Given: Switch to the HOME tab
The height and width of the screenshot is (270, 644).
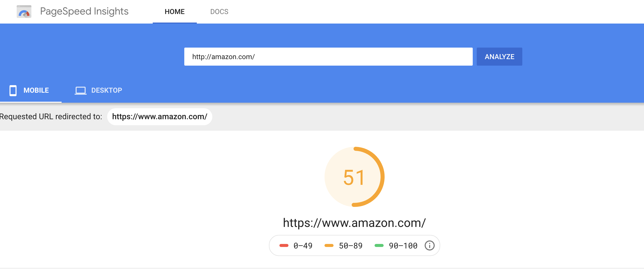Looking at the screenshot, I should tap(175, 12).
